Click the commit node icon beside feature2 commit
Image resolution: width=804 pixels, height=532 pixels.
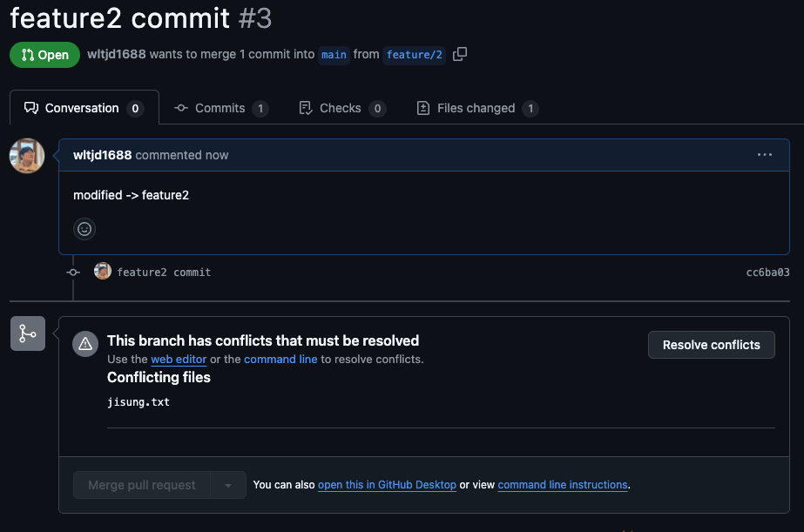73,273
